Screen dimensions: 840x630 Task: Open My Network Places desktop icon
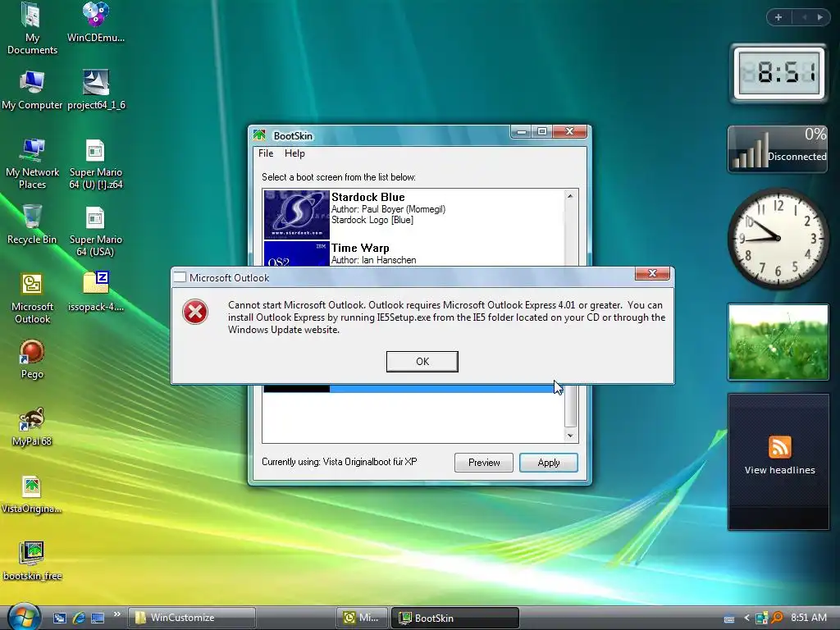32,164
